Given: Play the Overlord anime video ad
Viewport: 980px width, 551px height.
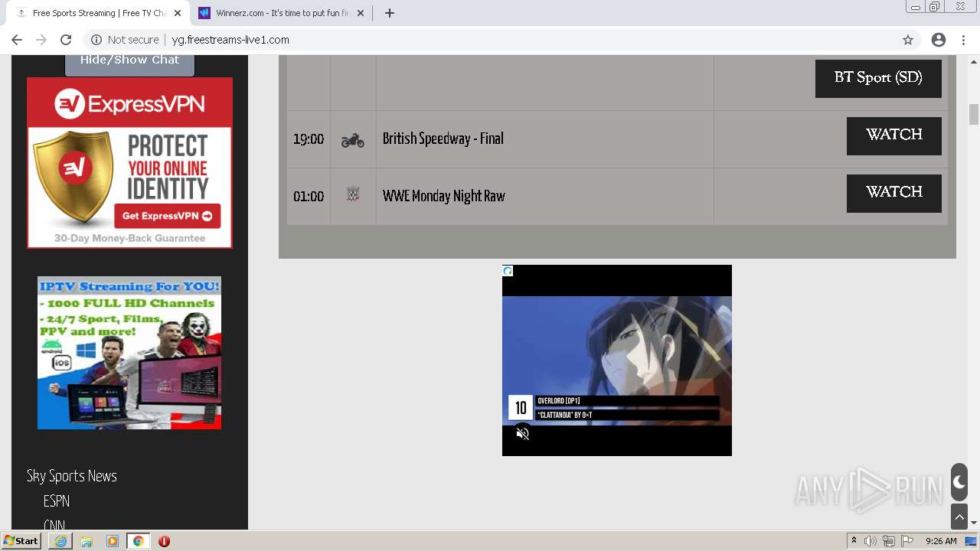Looking at the screenshot, I should 617,360.
